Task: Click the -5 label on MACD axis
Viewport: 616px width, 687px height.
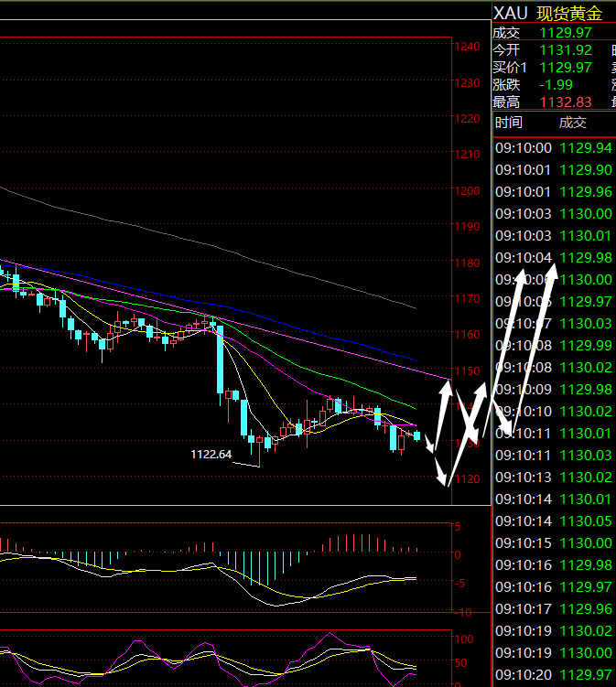Action: click(x=459, y=584)
